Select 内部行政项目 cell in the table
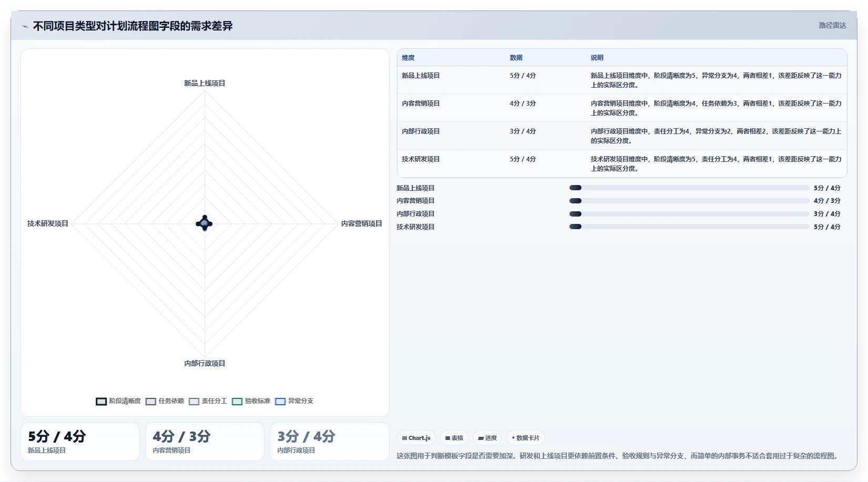Screen dimensions: 868x482 click(421, 131)
